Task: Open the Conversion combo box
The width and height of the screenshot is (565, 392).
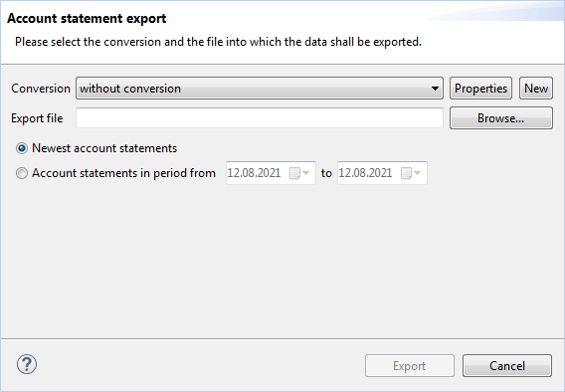Action: [260, 89]
